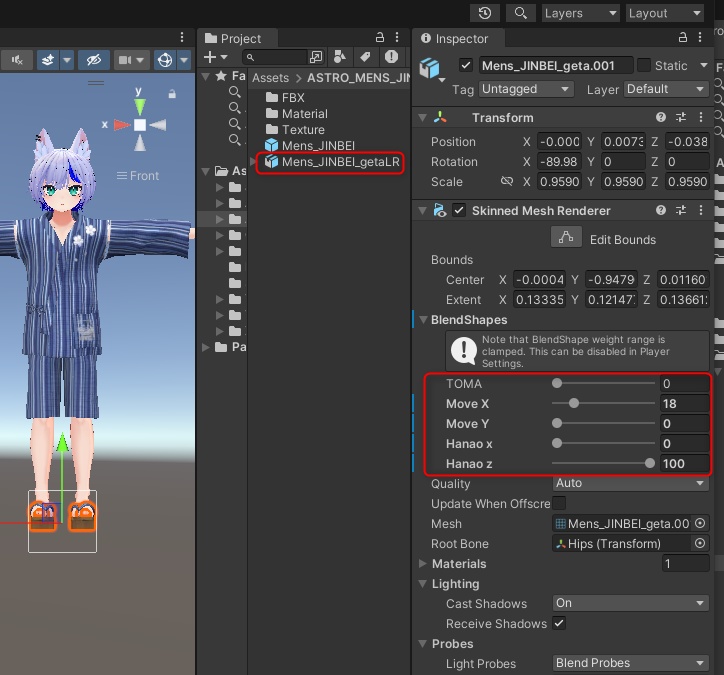Open Static flags dropdown arrow
This screenshot has width=724, height=675.
pos(703,65)
